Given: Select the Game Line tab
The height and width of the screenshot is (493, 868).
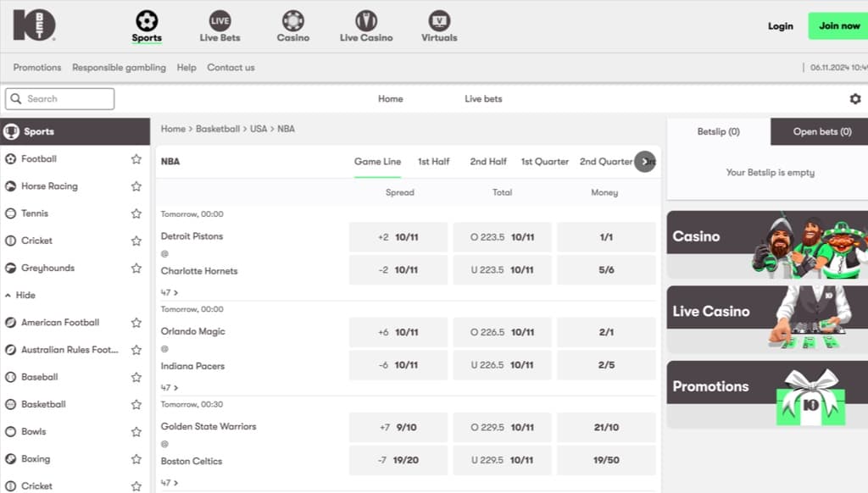Looking at the screenshot, I should [x=377, y=162].
